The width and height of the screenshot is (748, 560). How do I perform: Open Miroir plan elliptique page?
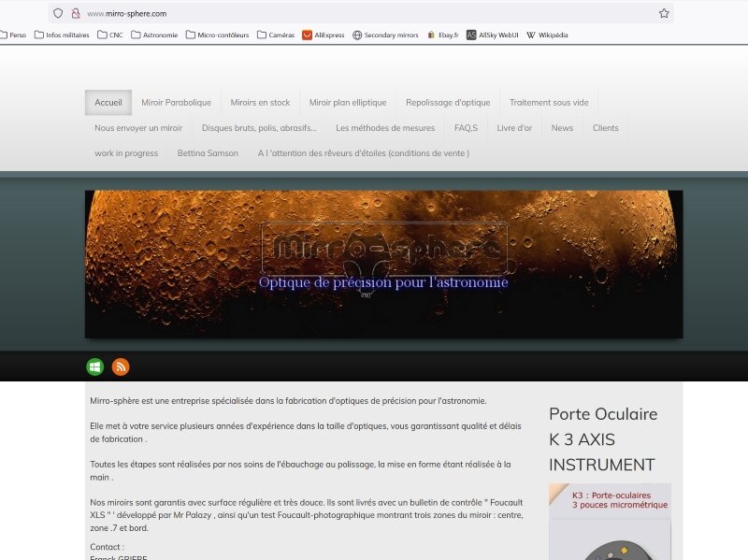(x=348, y=103)
